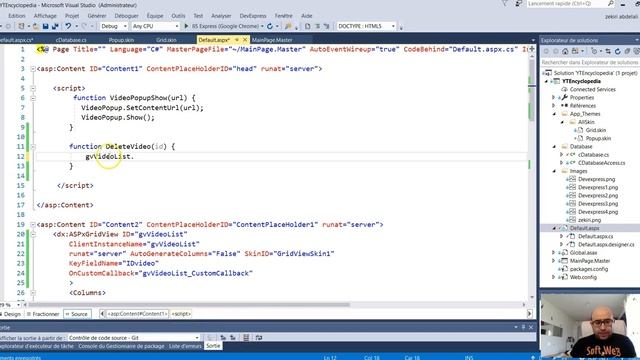Collapse the DeleteVideo function at line 11

[x=33, y=147]
